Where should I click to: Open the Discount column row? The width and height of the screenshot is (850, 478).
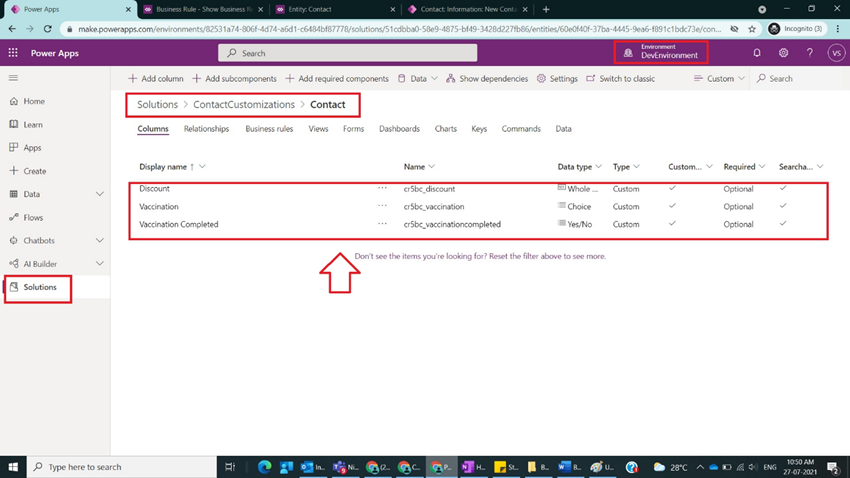154,189
